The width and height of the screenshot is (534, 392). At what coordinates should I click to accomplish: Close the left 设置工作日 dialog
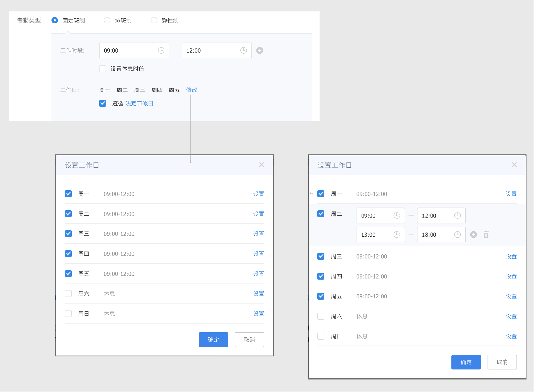click(x=262, y=165)
